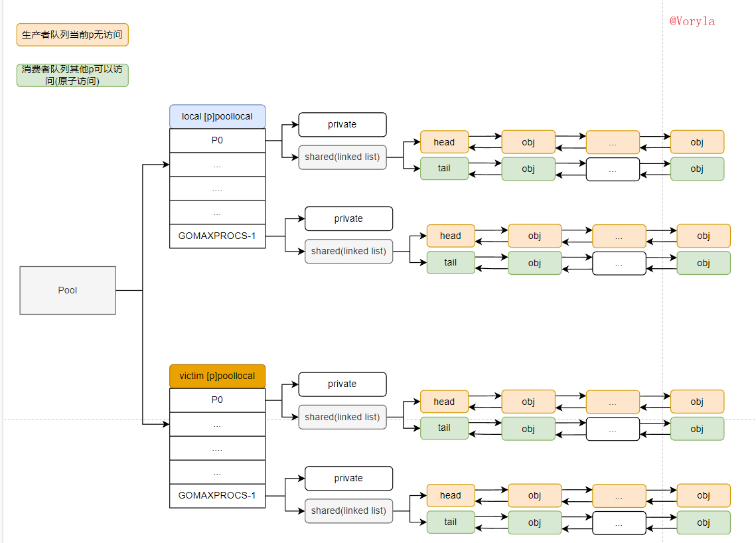
Task: Click the blue "local [p]poollocal" header
Action: (217, 116)
